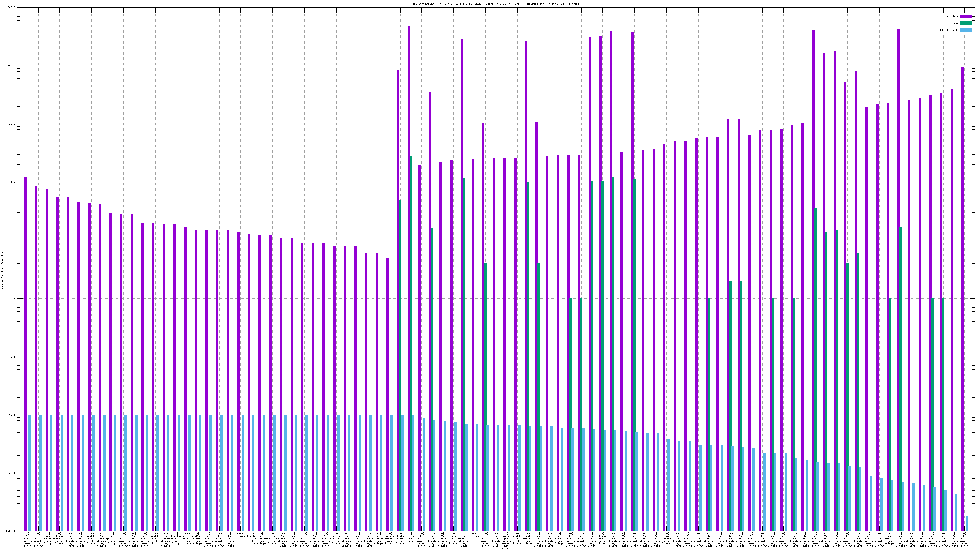This screenshot has width=980, height=551.
Task: Click the 1000 y-axis tick label
Action: 13,124
